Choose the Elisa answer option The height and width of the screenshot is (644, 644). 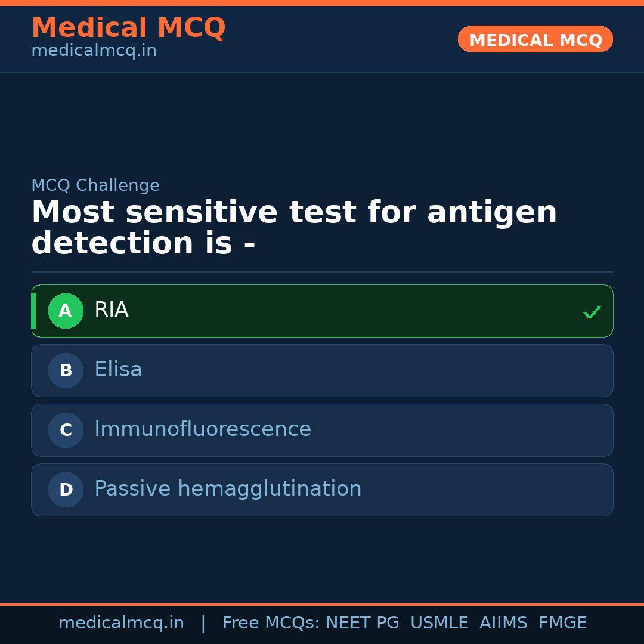118,370
